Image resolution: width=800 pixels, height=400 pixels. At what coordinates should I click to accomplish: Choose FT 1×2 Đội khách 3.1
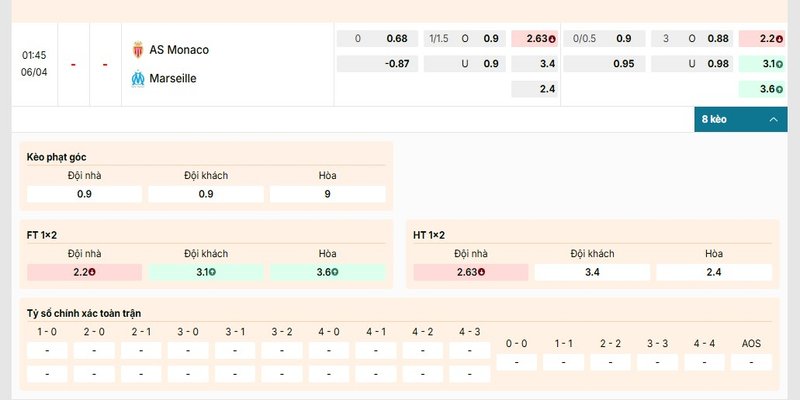click(x=206, y=272)
